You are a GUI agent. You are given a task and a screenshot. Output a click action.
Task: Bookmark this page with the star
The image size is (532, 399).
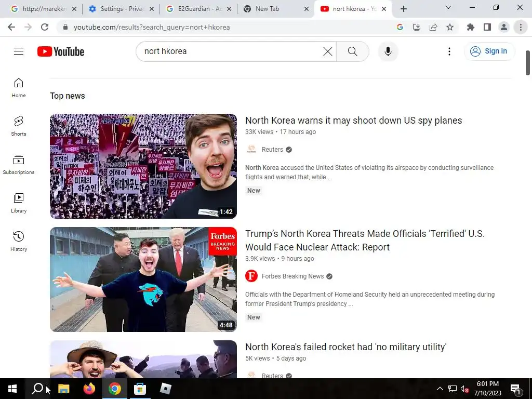[x=450, y=27]
